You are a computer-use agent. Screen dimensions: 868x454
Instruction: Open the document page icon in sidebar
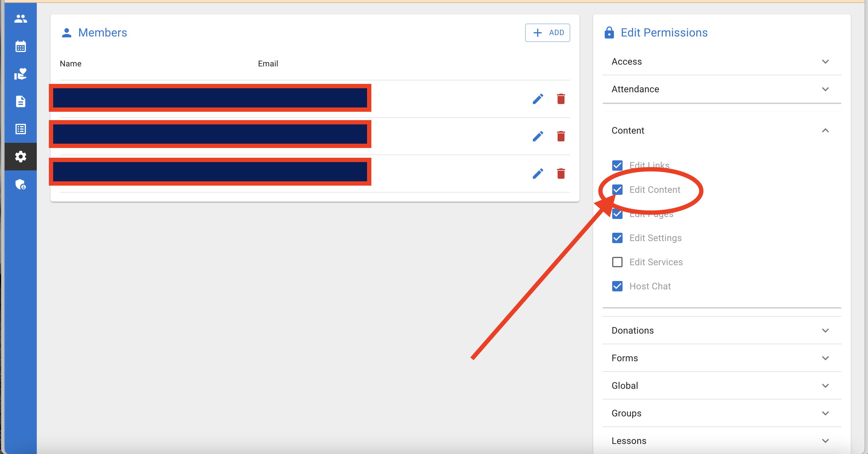pyautogui.click(x=21, y=101)
